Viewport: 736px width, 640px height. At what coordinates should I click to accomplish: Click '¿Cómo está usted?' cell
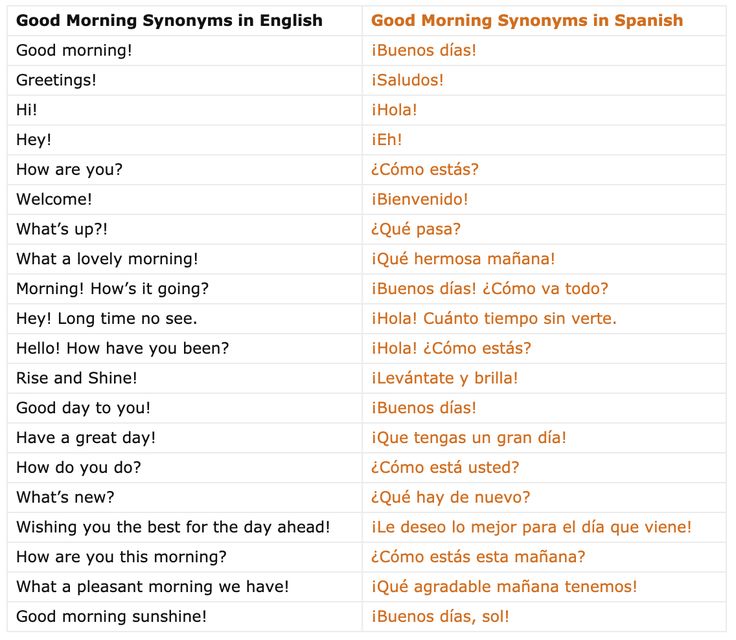tap(445, 467)
